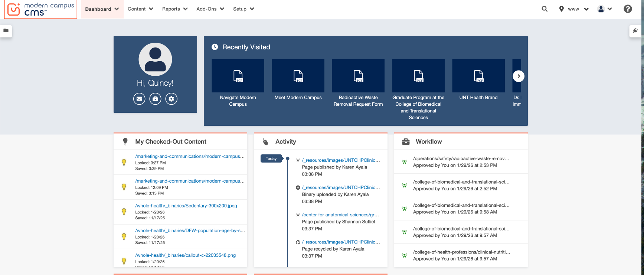This screenshot has width=644, height=275.
Task: Click the inbox envelope icon under greeting
Action: 139,99
